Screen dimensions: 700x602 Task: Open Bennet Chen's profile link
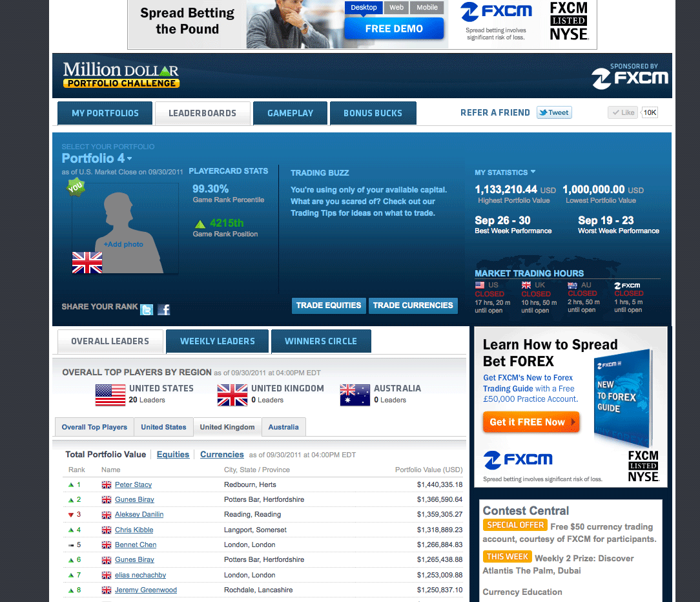[136, 545]
